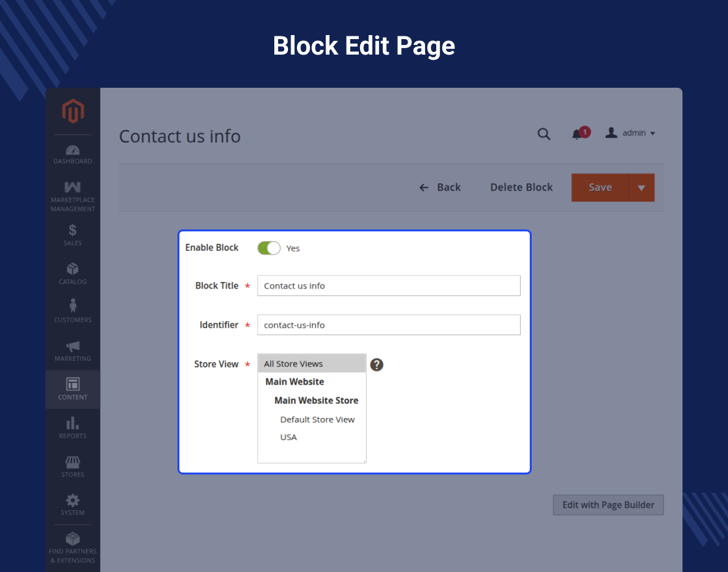This screenshot has width=728, height=572.
Task: Open the Content sidebar menu
Action: coord(72,389)
